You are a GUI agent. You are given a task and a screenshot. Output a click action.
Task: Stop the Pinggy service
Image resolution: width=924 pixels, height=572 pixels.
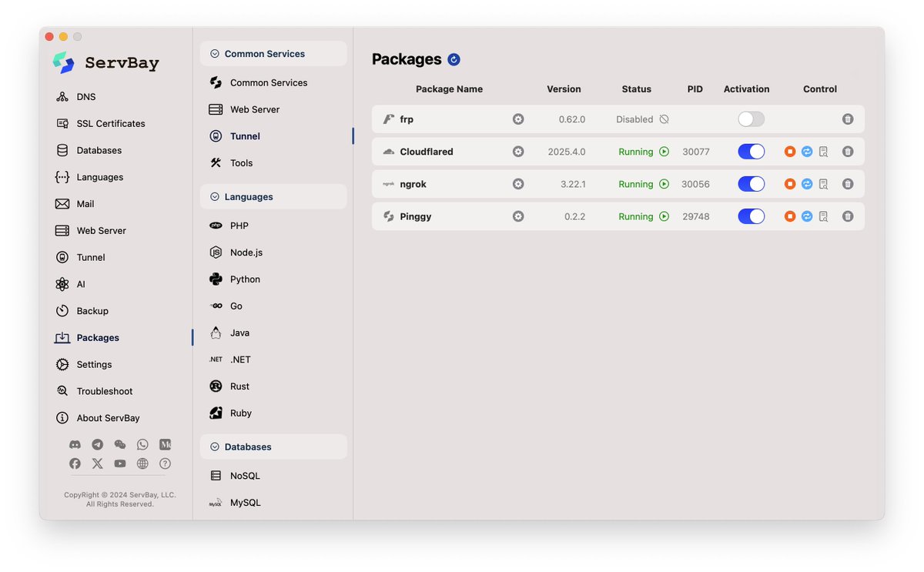pos(790,216)
